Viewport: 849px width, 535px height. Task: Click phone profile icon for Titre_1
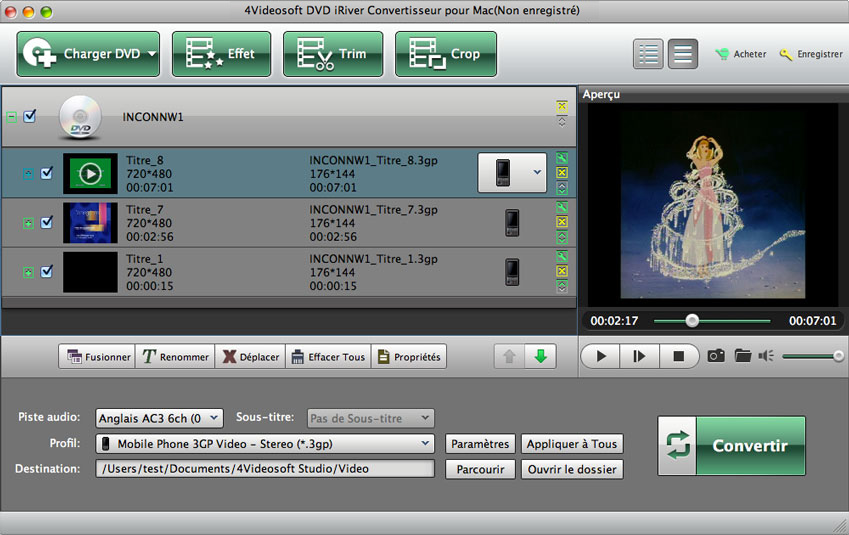point(512,272)
